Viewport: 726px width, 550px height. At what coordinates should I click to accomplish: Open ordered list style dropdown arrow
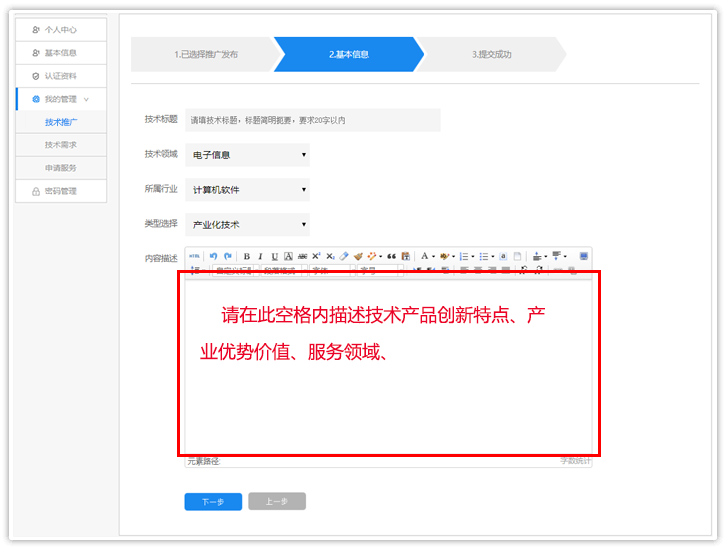tap(473, 256)
